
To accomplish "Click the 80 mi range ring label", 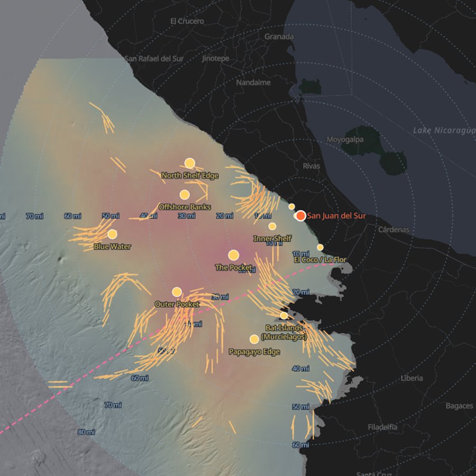I will click(x=86, y=432).
